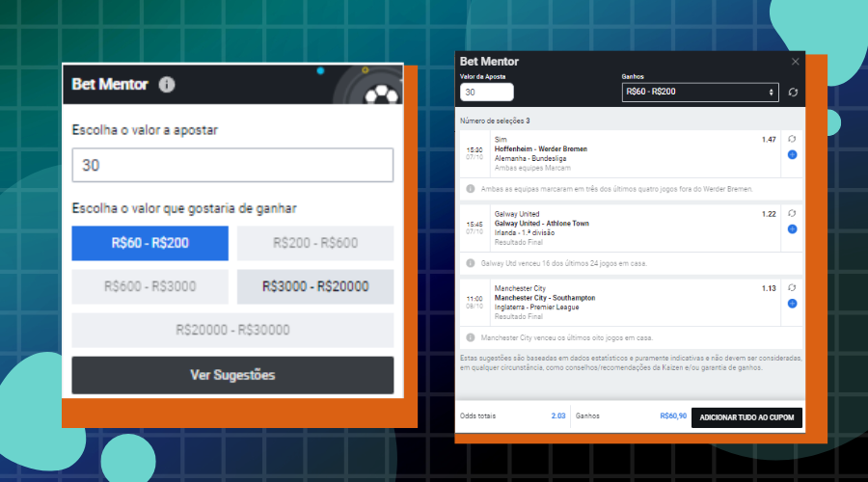This screenshot has width=868, height=482.
Task: Select the R$60 - R$200 winnings range
Action: click(150, 243)
